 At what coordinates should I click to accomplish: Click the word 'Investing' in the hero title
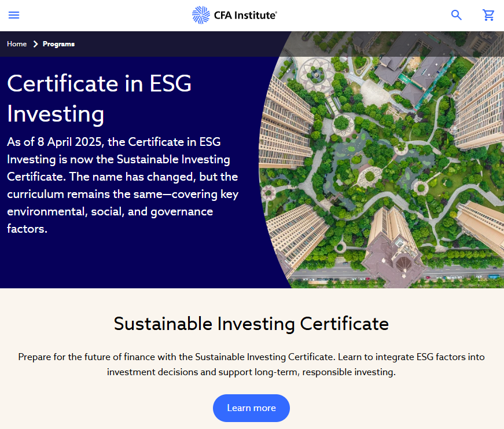point(56,113)
